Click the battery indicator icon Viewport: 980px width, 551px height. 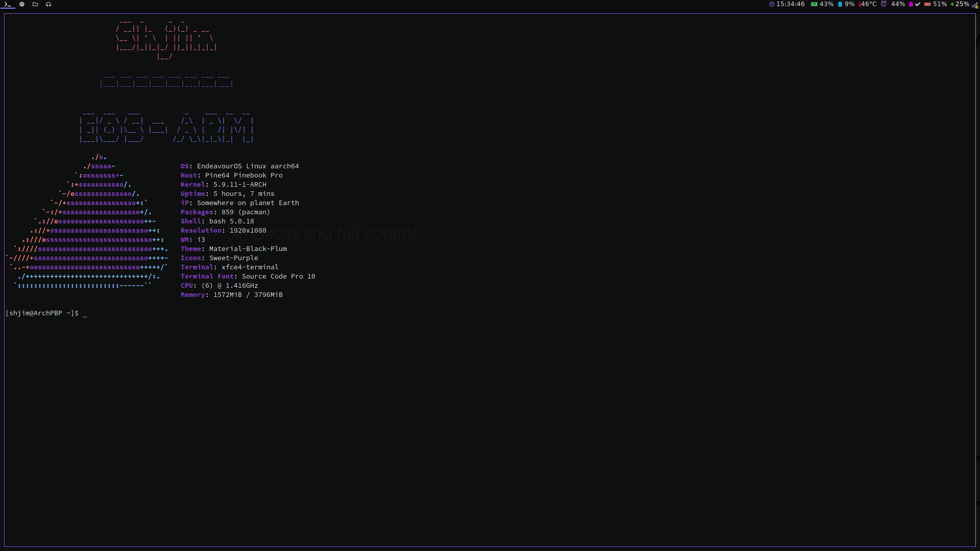tap(927, 4)
